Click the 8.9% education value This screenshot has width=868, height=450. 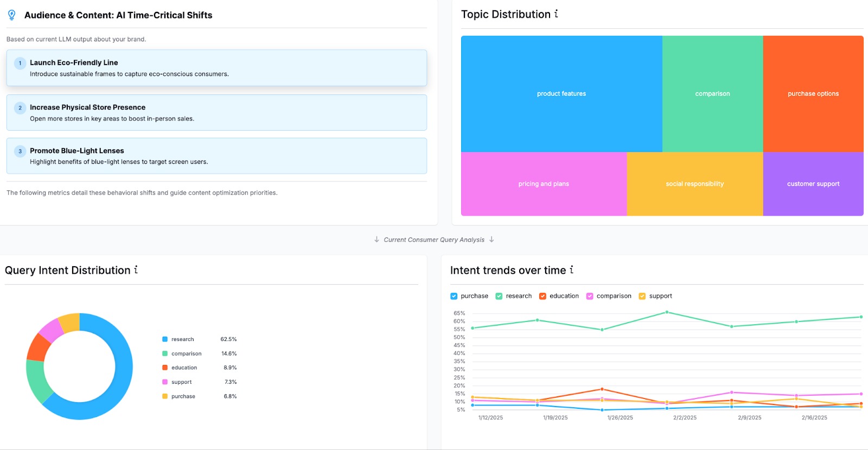pos(230,368)
